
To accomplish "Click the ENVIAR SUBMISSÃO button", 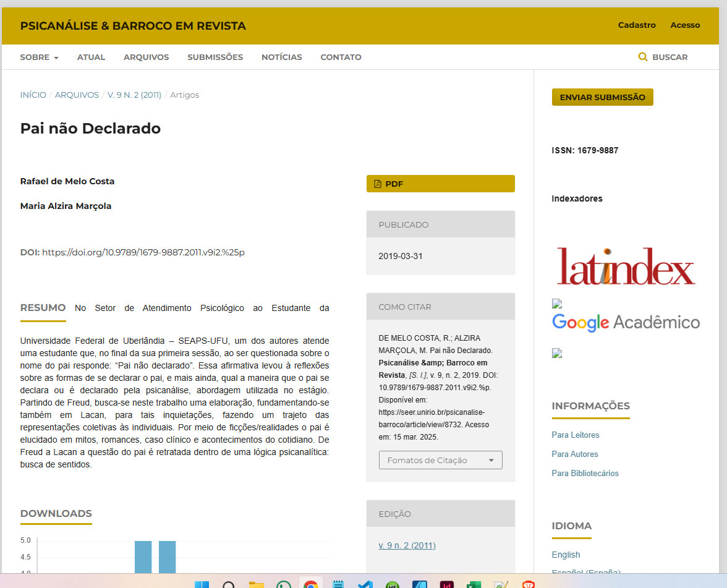I will 602,97.
